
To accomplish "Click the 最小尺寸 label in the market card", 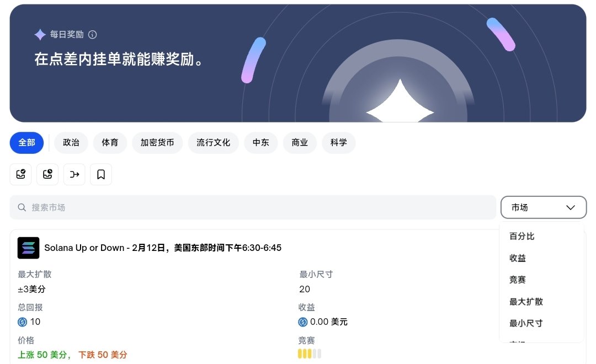I will (x=316, y=274).
